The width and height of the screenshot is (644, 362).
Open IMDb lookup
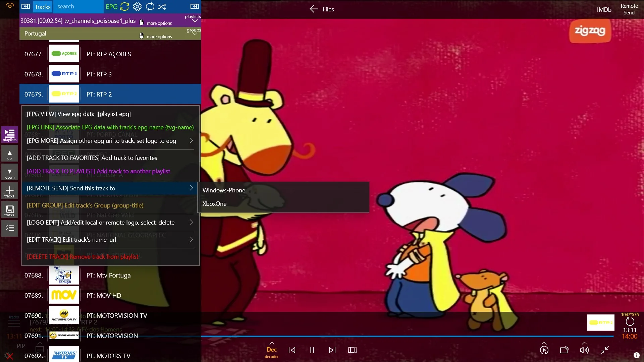point(604,9)
